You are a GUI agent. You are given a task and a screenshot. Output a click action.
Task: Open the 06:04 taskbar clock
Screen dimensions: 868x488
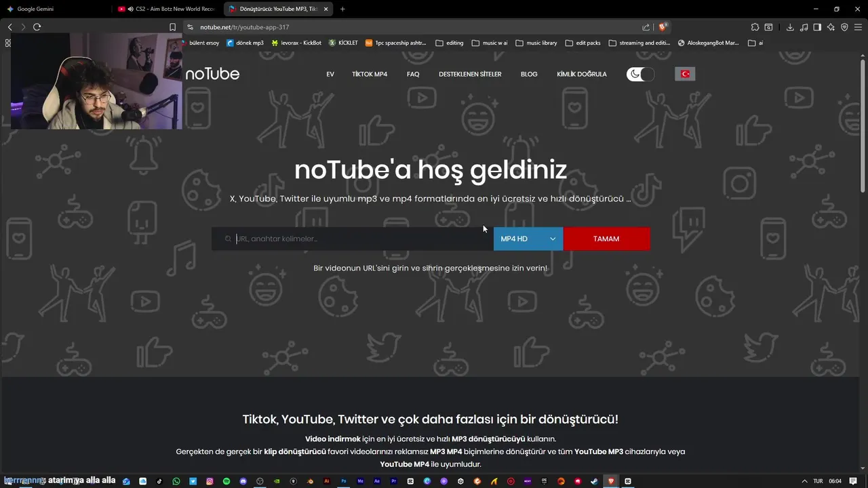click(x=835, y=481)
